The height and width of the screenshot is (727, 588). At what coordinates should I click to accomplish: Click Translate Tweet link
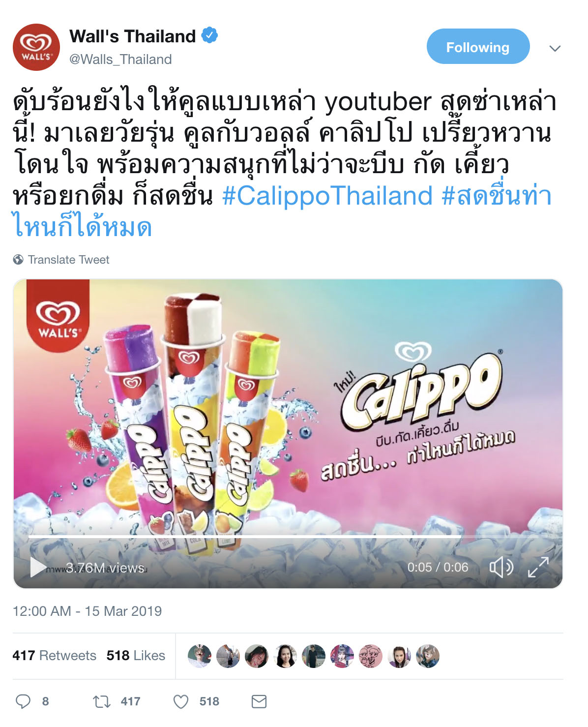68,260
